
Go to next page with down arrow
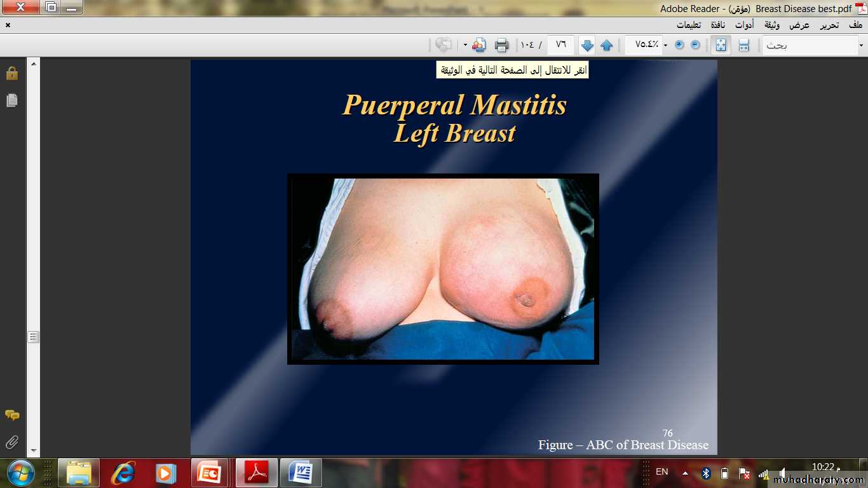click(x=587, y=45)
